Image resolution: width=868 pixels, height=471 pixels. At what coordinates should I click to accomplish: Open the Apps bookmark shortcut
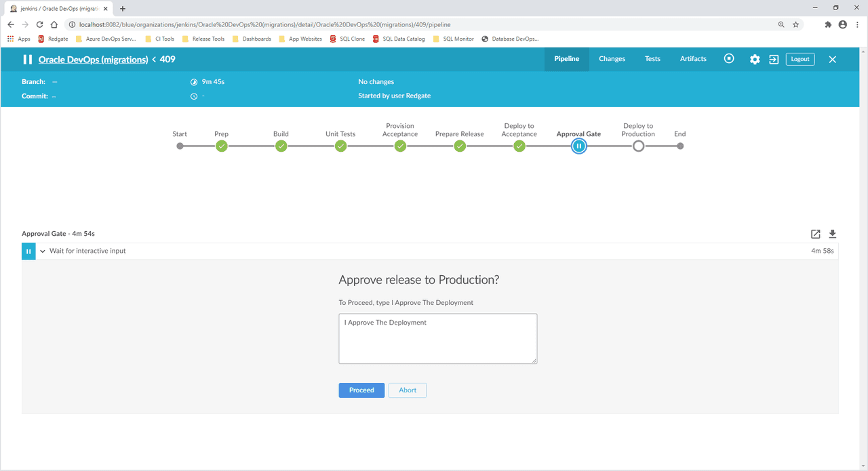click(19, 39)
